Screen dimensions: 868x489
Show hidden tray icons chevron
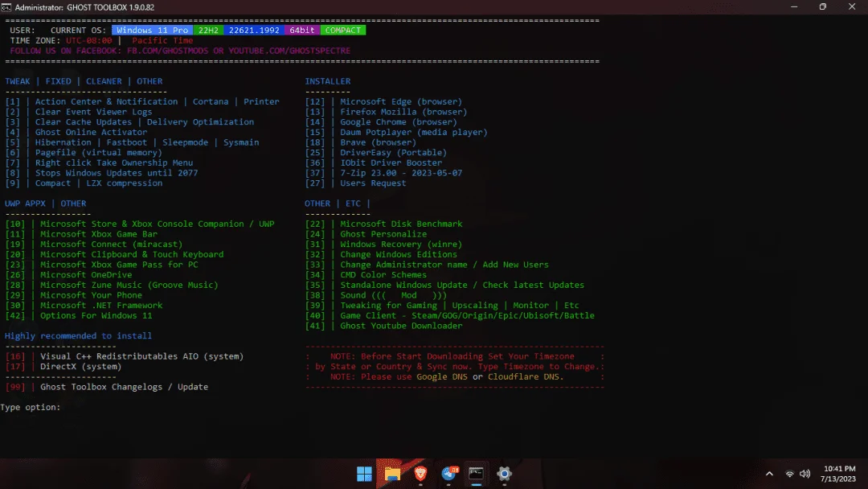pos(769,474)
